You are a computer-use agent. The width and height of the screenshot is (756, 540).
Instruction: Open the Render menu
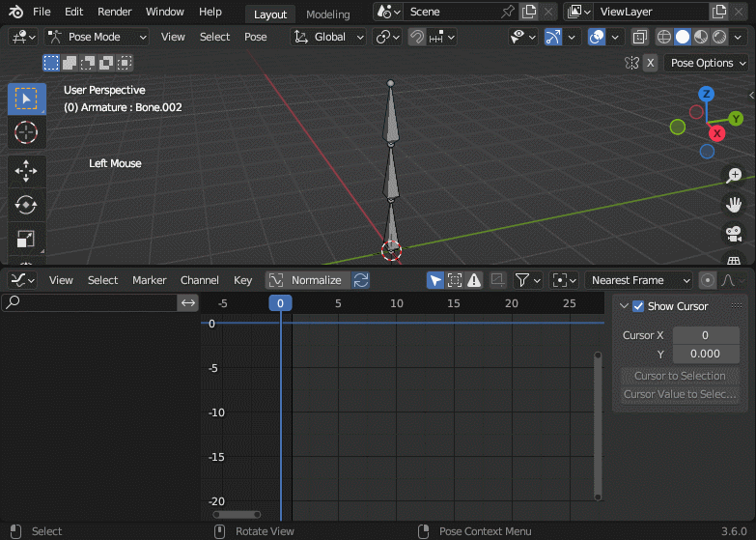(114, 12)
